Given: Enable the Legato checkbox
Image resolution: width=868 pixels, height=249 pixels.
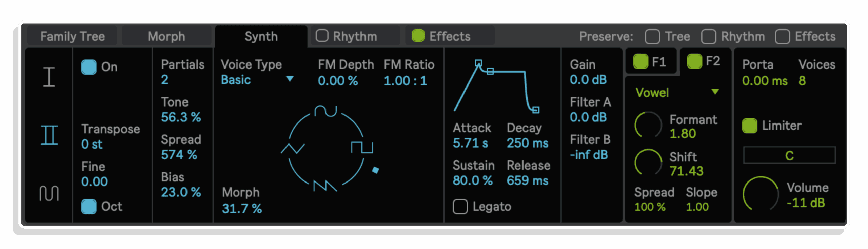Looking at the screenshot, I should (460, 207).
